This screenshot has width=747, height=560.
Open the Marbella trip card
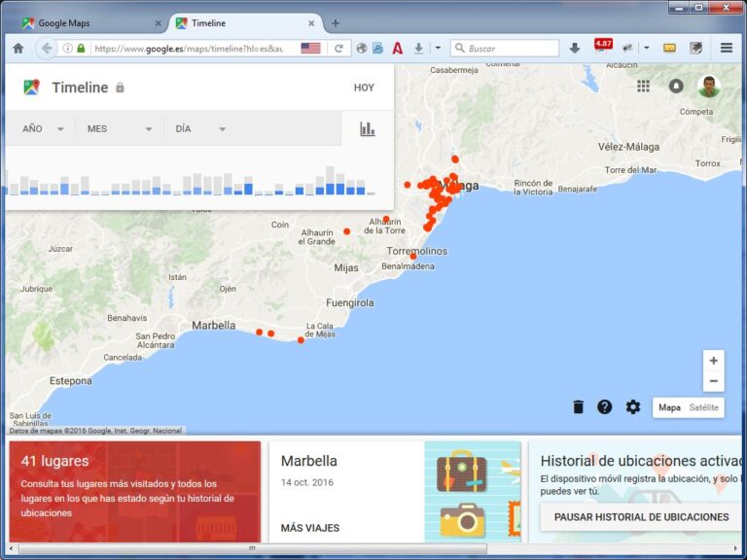395,491
